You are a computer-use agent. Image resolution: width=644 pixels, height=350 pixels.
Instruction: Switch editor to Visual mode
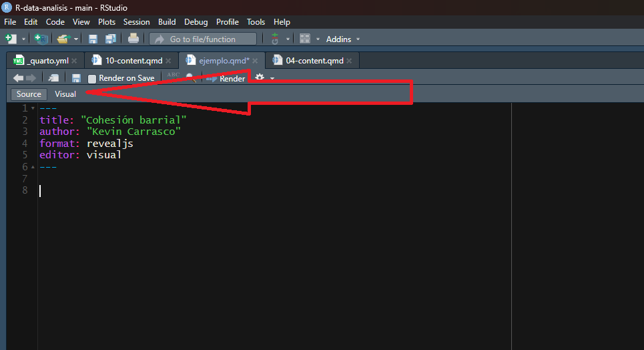point(65,94)
